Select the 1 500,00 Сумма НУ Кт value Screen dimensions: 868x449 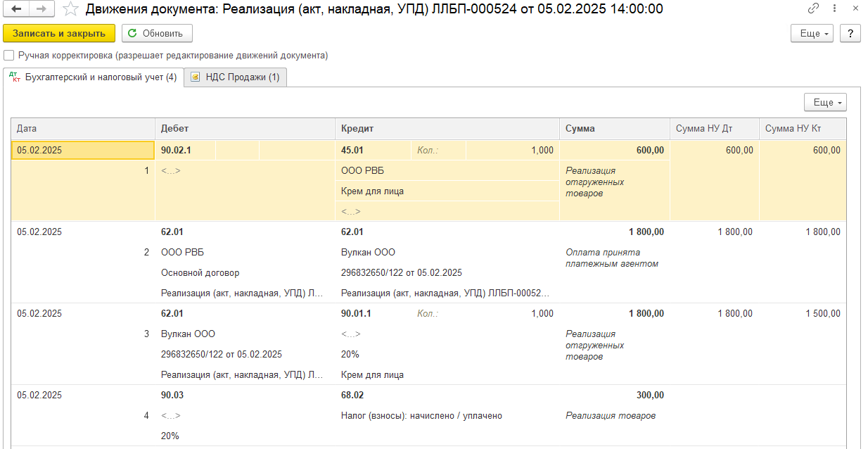coord(822,313)
